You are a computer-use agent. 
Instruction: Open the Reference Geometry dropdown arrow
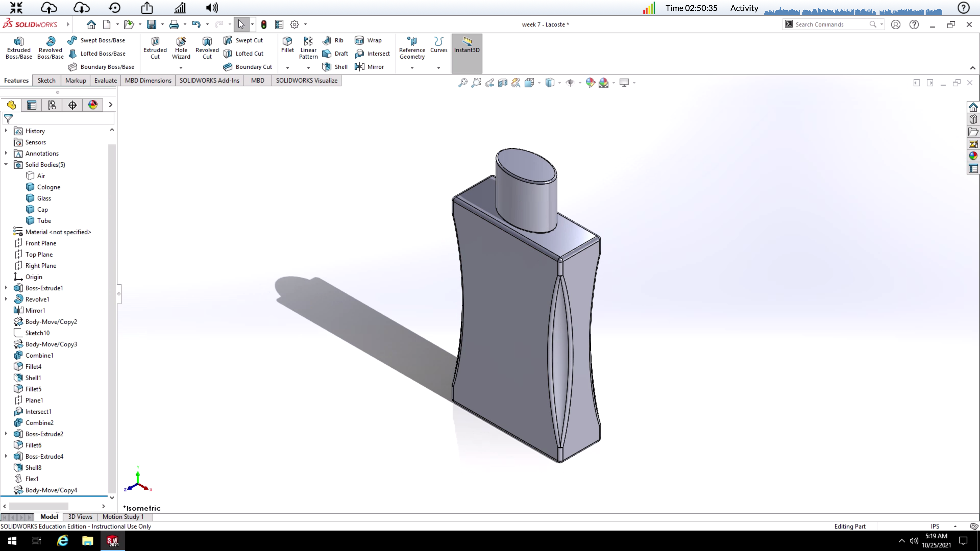coord(412,68)
